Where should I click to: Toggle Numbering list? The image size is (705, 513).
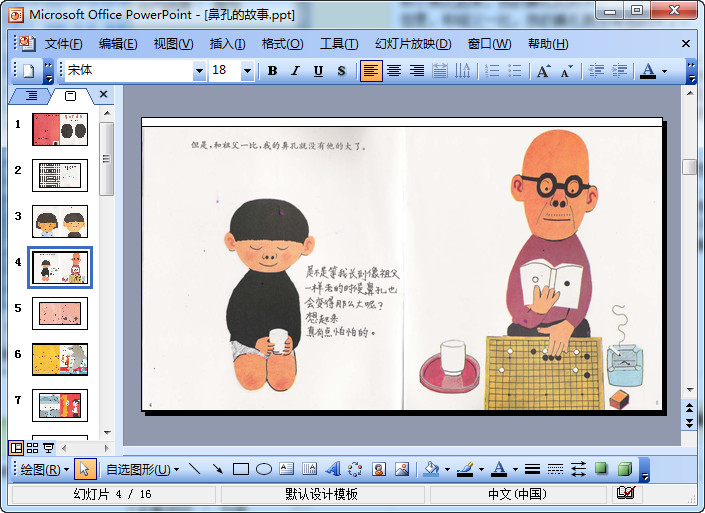(x=492, y=71)
